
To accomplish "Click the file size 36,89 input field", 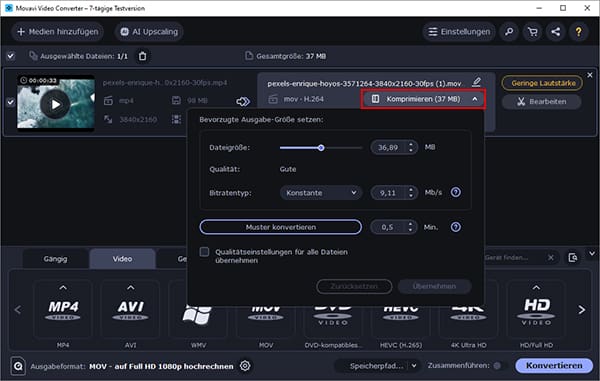I will pyautogui.click(x=388, y=147).
